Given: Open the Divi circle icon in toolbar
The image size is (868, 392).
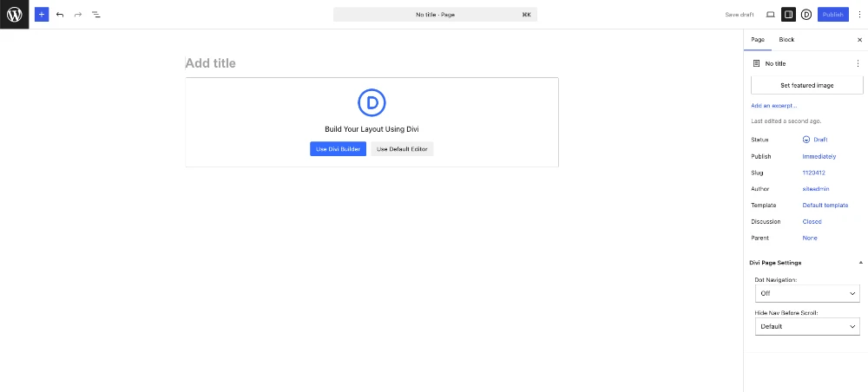Looking at the screenshot, I should (x=806, y=15).
